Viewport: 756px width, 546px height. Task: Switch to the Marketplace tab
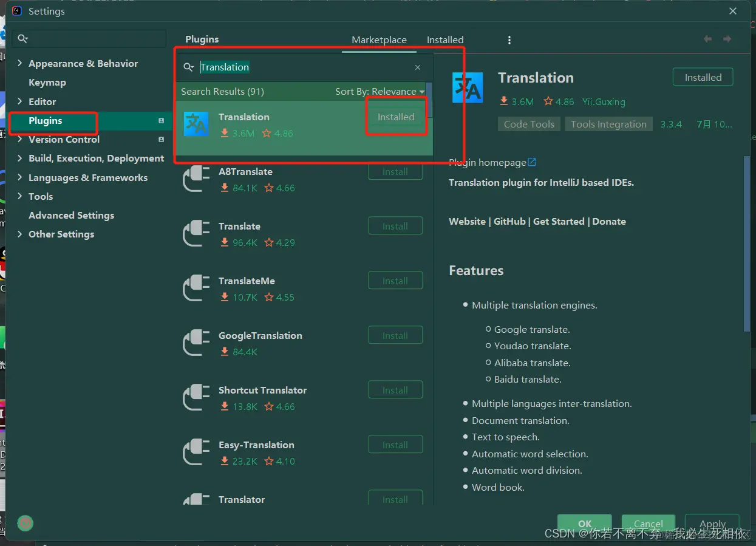point(379,40)
